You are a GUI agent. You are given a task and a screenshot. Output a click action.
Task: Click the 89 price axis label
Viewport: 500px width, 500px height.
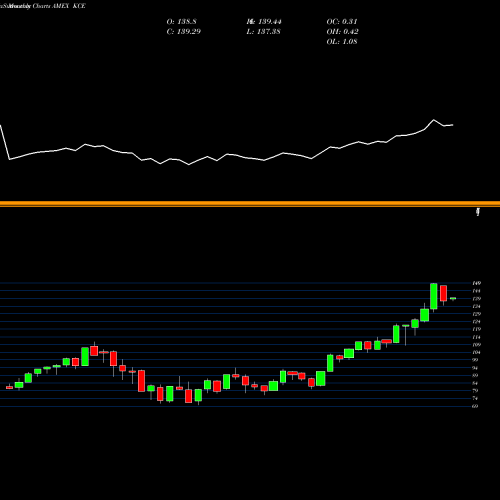475,376
